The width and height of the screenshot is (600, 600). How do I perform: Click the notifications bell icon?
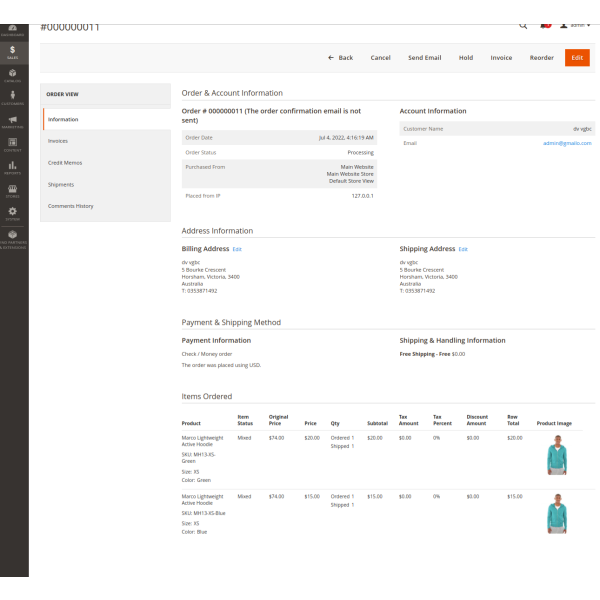546,27
